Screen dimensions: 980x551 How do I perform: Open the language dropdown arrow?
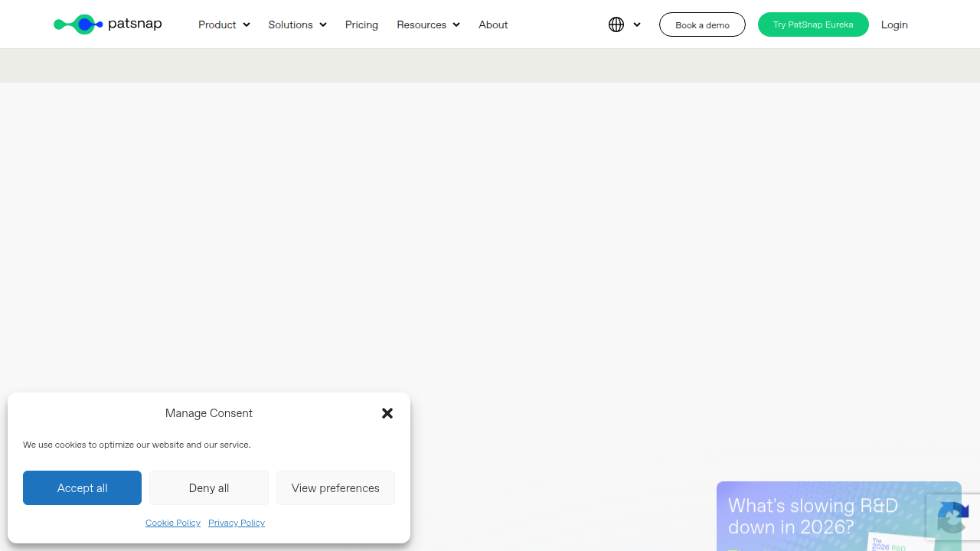(637, 24)
